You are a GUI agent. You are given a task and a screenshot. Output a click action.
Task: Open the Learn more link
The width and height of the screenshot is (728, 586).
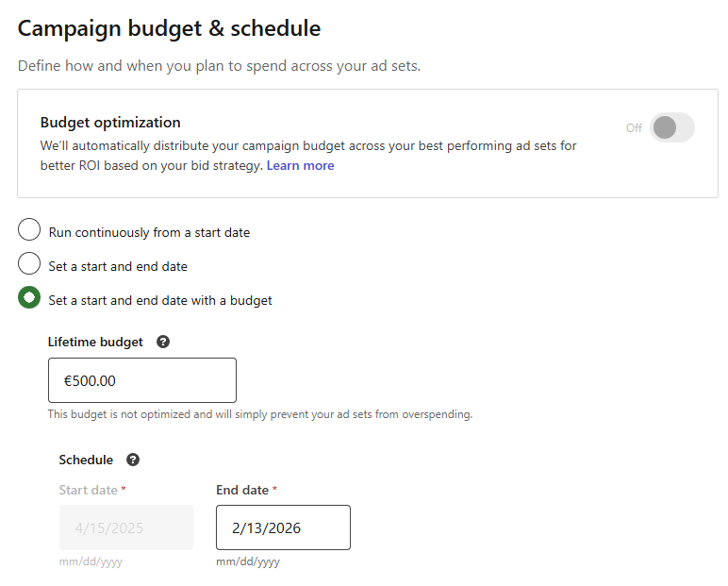300,165
